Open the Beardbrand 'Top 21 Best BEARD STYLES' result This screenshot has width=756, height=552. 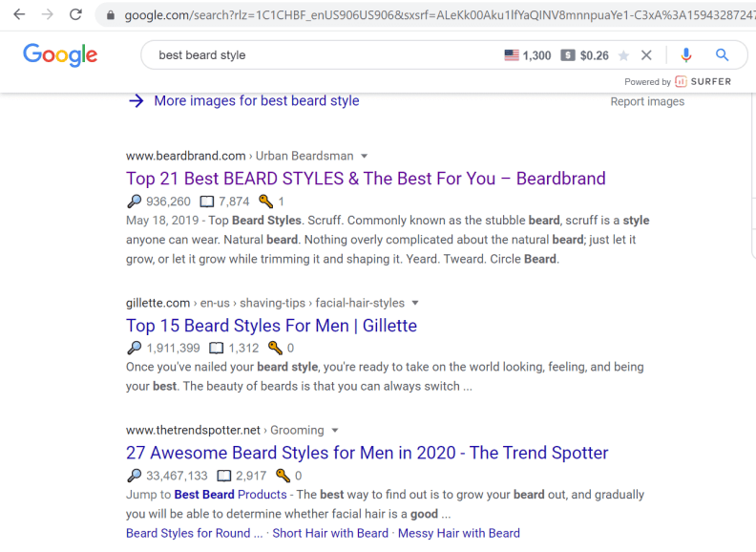[366, 179]
